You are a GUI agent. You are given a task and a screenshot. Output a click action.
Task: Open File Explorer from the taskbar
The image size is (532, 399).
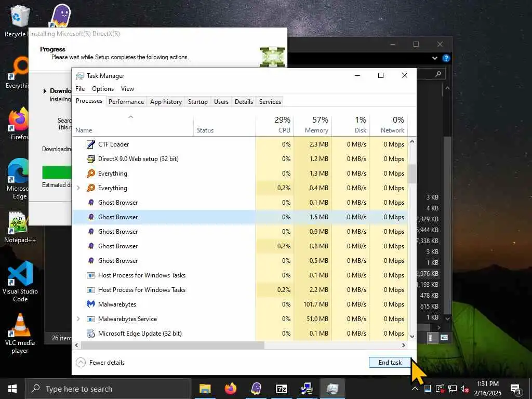[205, 389]
